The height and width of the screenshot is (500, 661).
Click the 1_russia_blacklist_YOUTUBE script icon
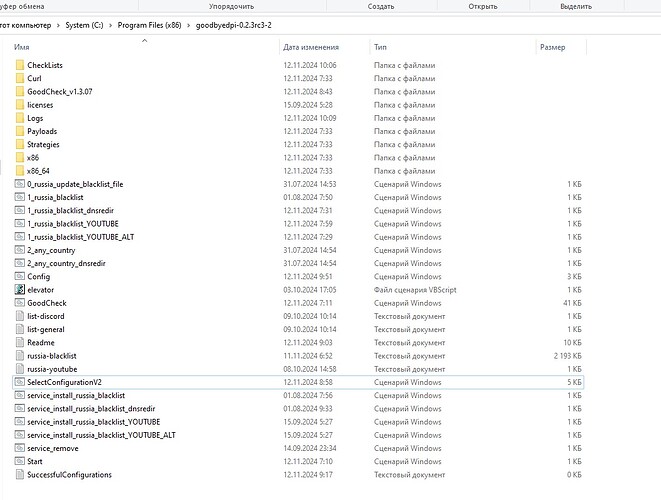19,223
